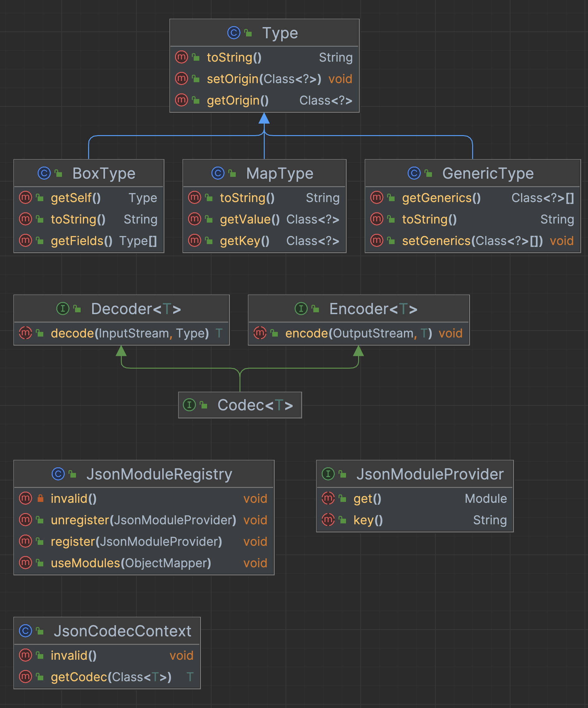Select the getCodec(Class<T>) method row
This screenshot has width=588, height=708.
pos(111,677)
